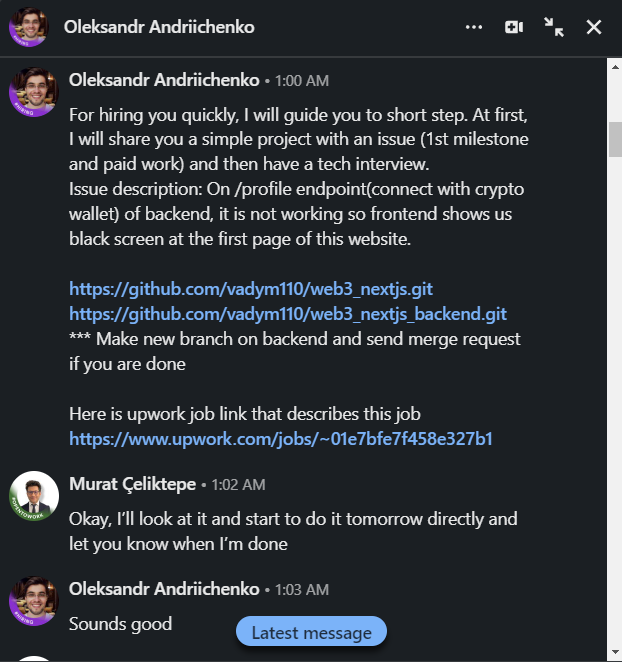Click Oleksandr's avatar beside 1:03 AM message

point(34,602)
